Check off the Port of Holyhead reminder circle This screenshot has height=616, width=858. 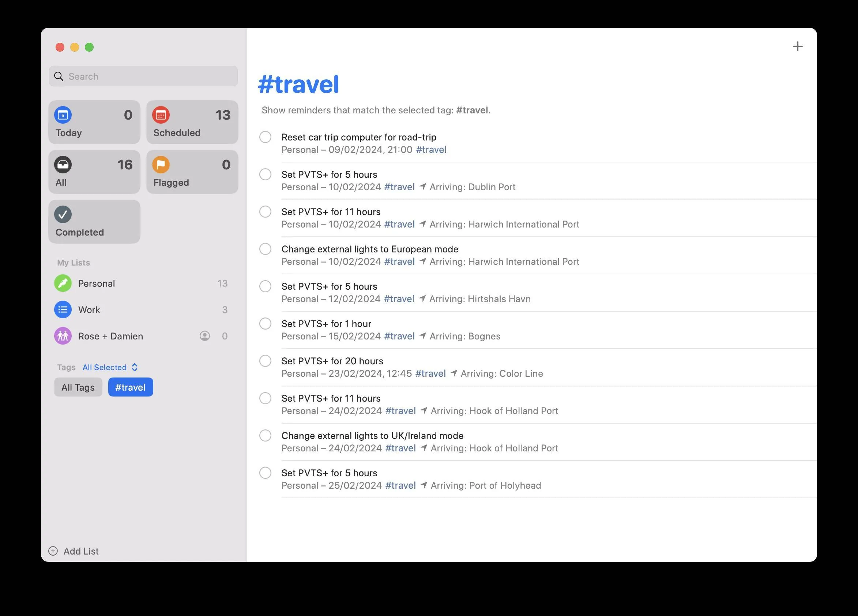coord(265,473)
